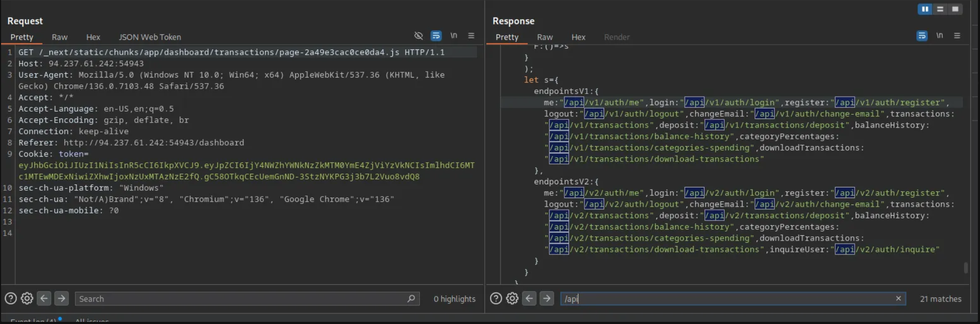The height and width of the screenshot is (324, 980).
Task: Click Response search field containing /api
Action: [733, 299]
